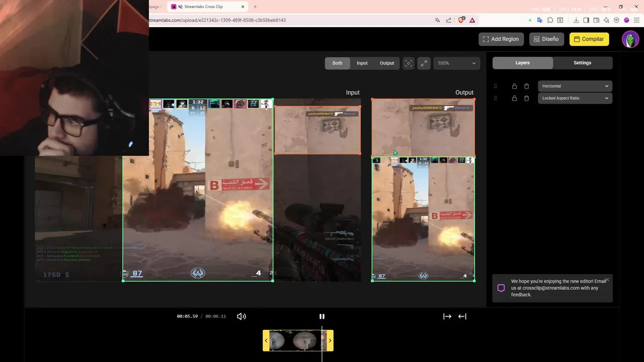This screenshot has width=644, height=362.
Task: Click the expand fullscreen arrows icon
Action: 424,63
